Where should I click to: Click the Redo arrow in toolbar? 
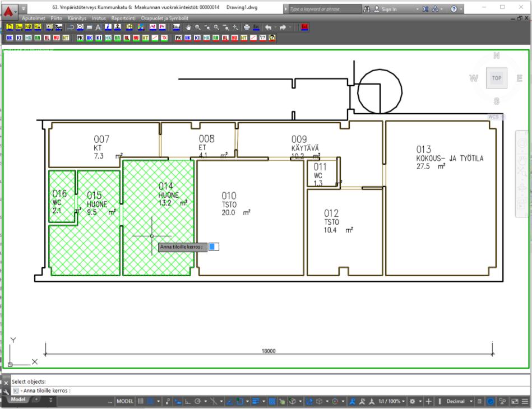coord(283,27)
